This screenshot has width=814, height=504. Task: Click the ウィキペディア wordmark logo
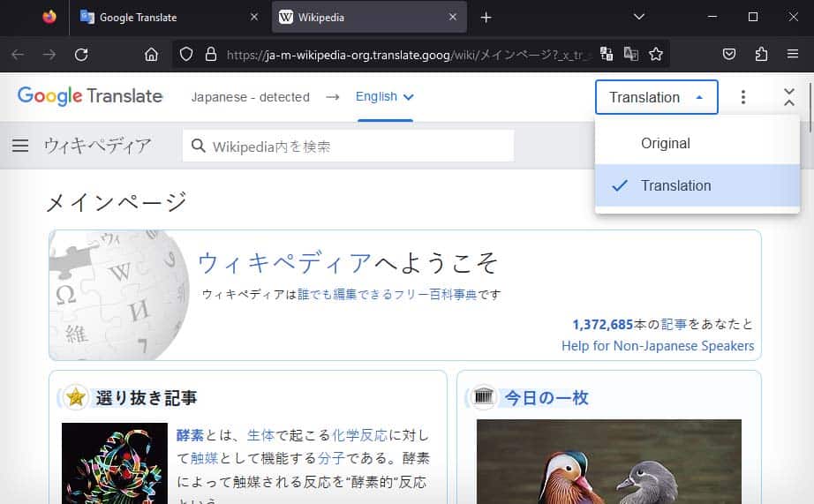[x=98, y=146]
